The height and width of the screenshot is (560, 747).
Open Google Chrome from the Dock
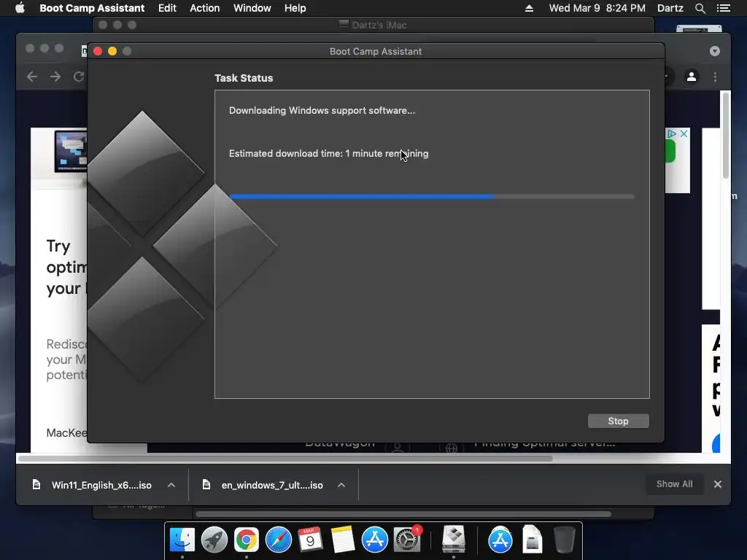click(x=247, y=540)
